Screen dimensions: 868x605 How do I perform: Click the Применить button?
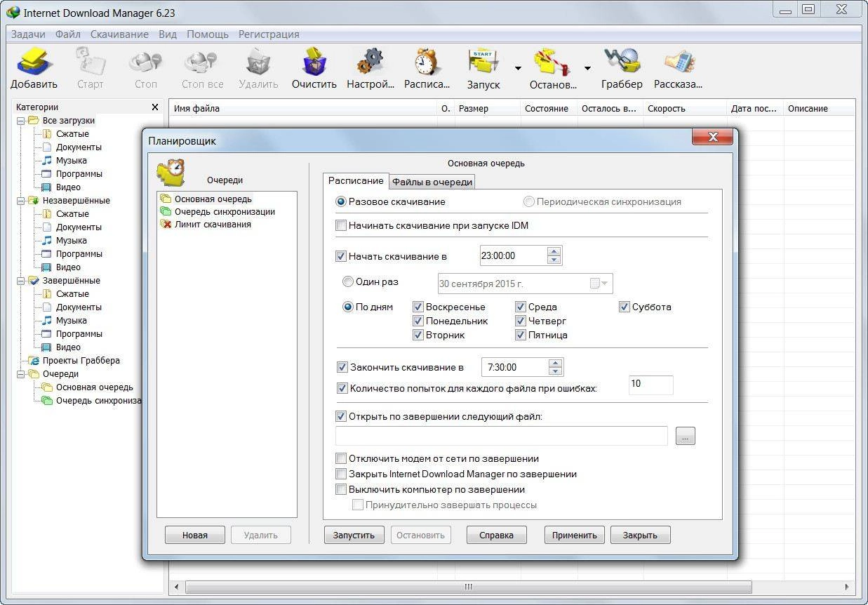click(x=575, y=535)
